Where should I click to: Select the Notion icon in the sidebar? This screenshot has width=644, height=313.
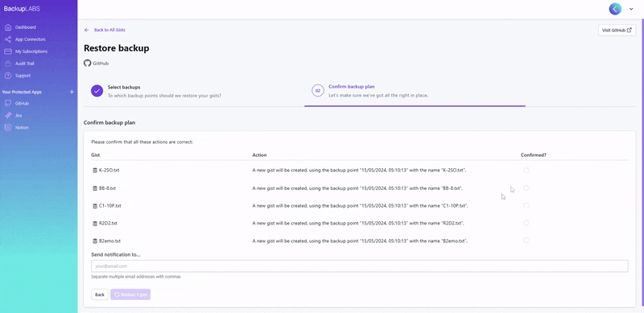tap(7, 128)
